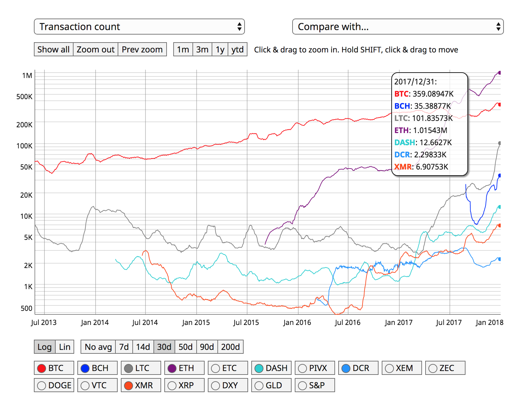Toggle the LTC series
Viewport: 532px width, 419px height.
[x=141, y=368]
